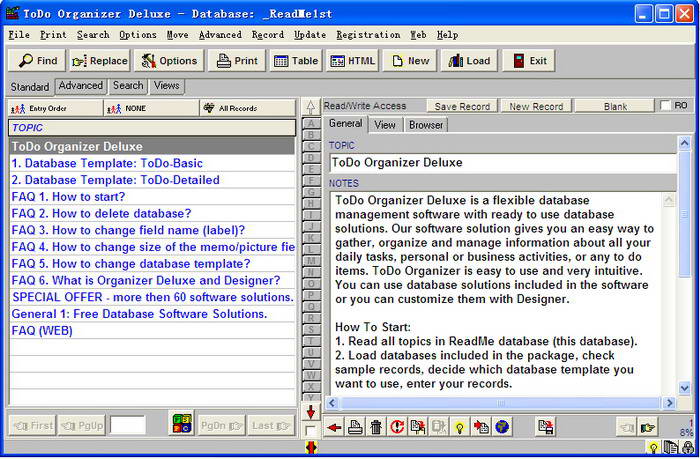Delete record with trash can icon
The width and height of the screenshot is (700, 459).
coord(376,427)
